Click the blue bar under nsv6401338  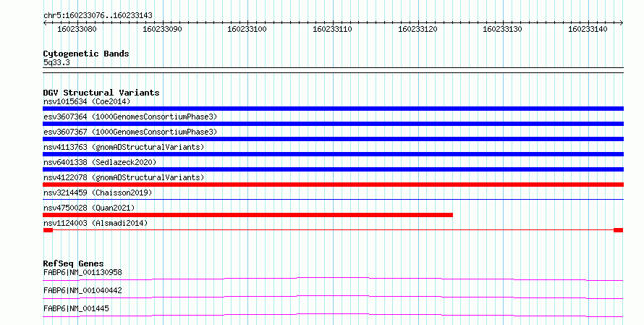[x=333, y=169]
